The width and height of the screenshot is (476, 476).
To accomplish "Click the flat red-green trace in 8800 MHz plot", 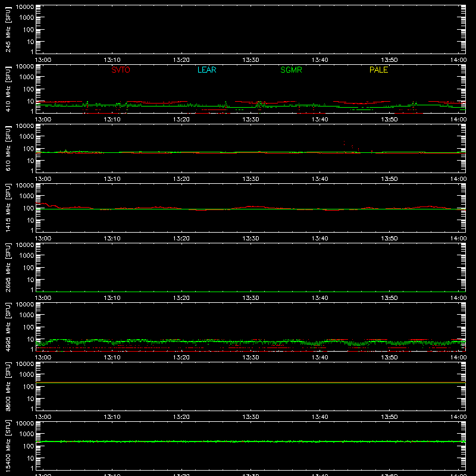I will (250, 383).
